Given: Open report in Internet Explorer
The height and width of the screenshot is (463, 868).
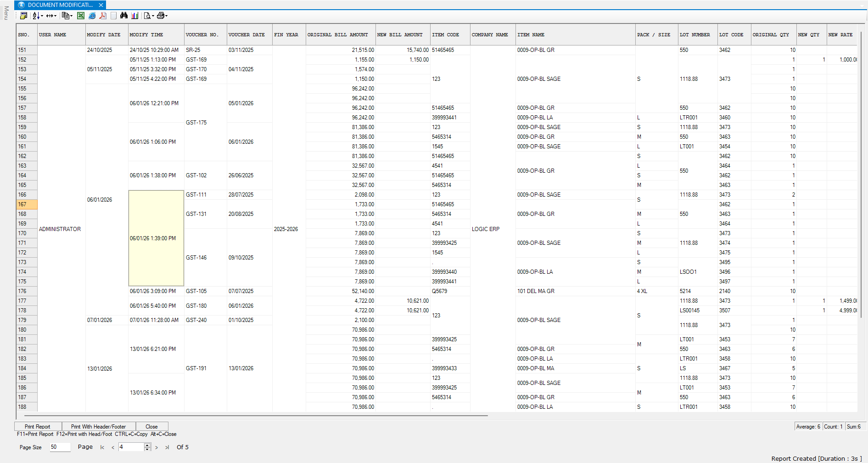Looking at the screenshot, I should 92,16.
